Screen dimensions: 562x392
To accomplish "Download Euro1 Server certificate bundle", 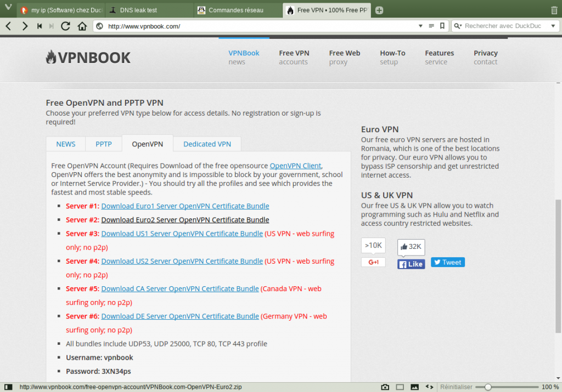I will tap(185, 206).
